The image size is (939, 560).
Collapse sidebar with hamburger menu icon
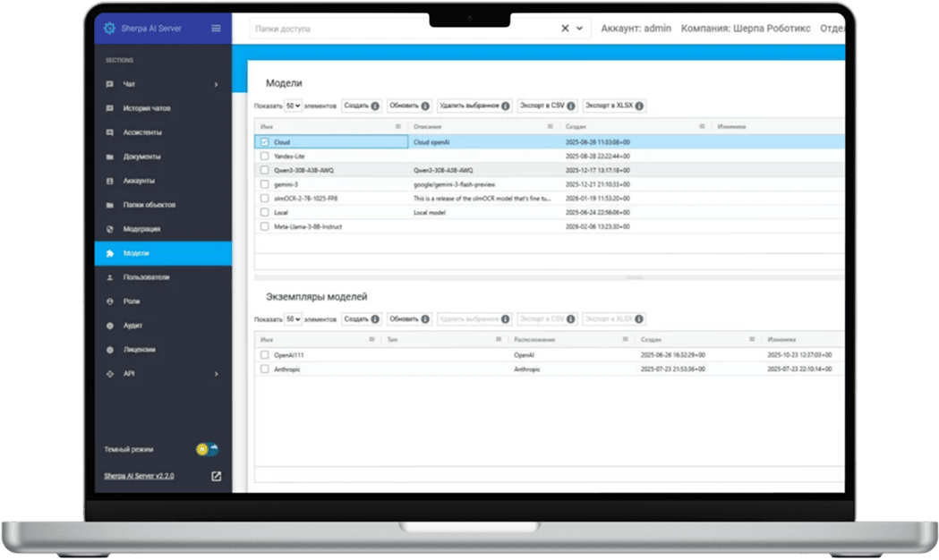[x=216, y=28]
